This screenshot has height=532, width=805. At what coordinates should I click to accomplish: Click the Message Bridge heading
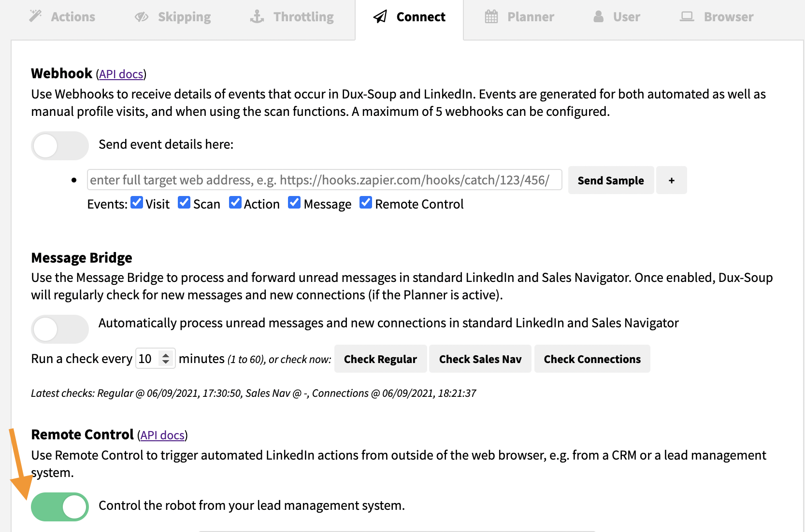coord(82,258)
